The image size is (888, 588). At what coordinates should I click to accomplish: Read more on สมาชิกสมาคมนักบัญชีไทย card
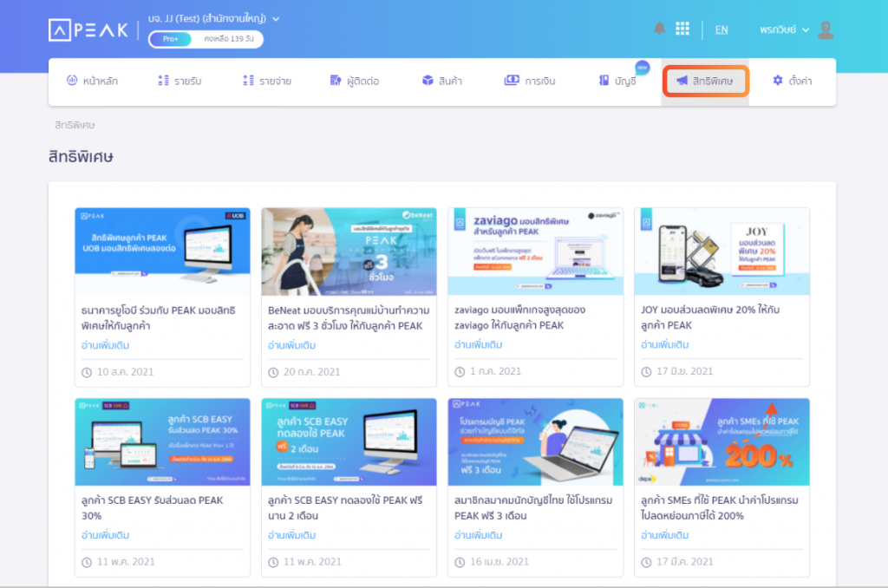click(478, 535)
